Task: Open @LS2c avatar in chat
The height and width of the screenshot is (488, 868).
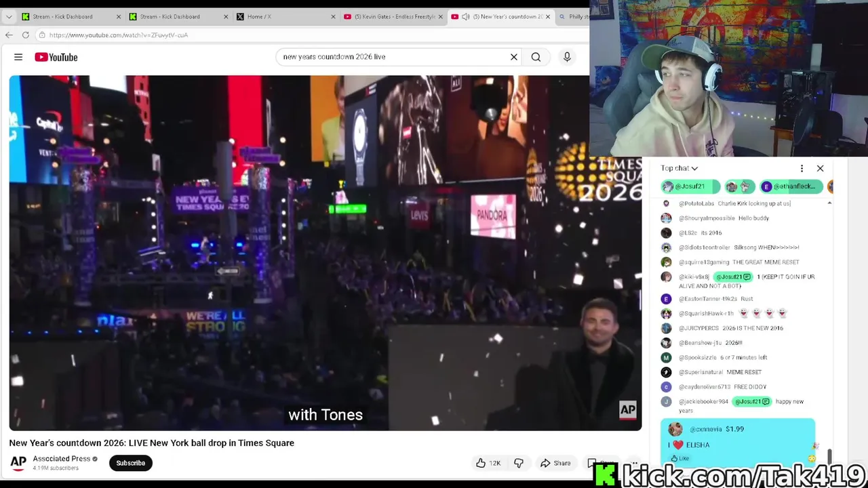Action: tap(666, 232)
